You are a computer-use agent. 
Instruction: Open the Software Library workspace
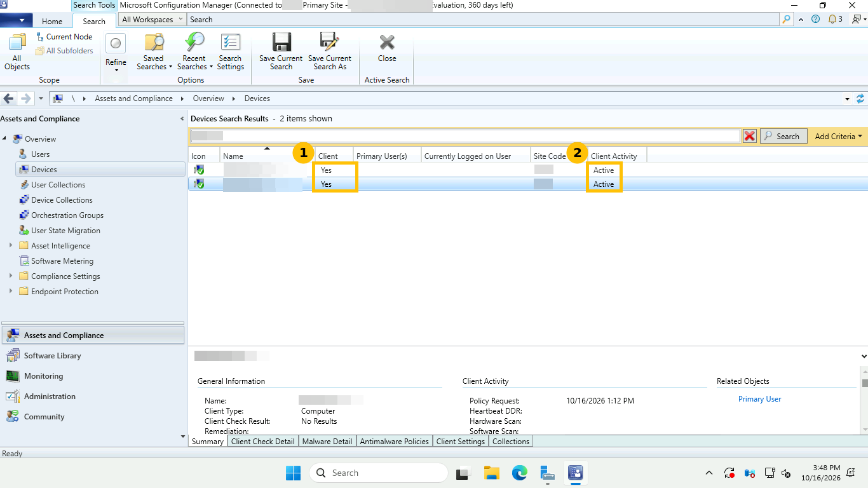point(92,356)
